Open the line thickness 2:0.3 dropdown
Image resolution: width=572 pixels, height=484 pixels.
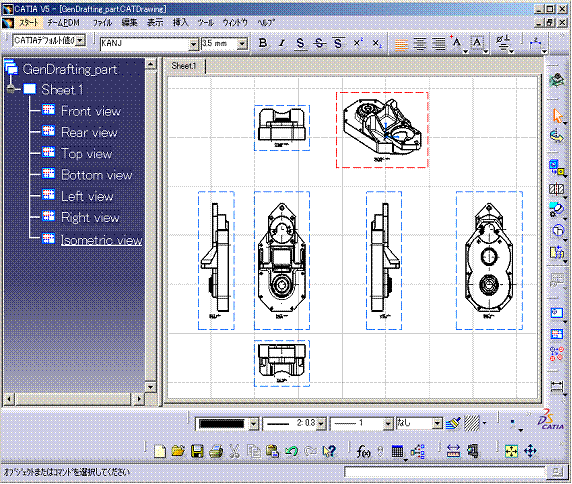pyautogui.click(x=321, y=424)
